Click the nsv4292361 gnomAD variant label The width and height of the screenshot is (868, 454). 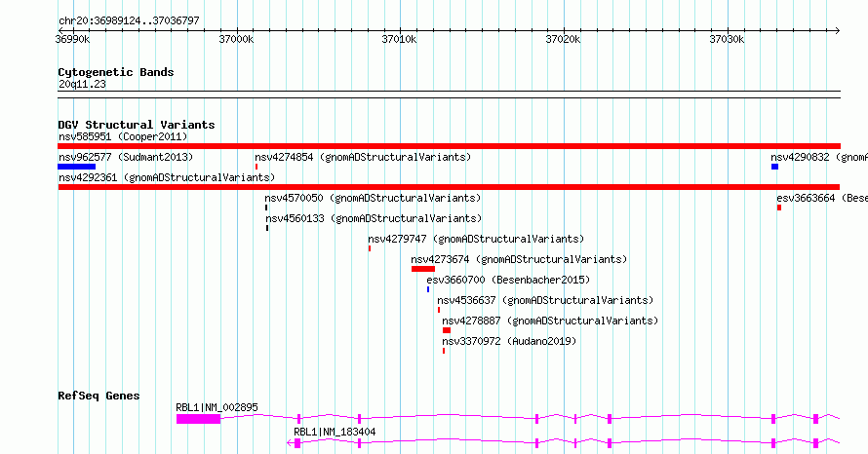click(x=167, y=177)
